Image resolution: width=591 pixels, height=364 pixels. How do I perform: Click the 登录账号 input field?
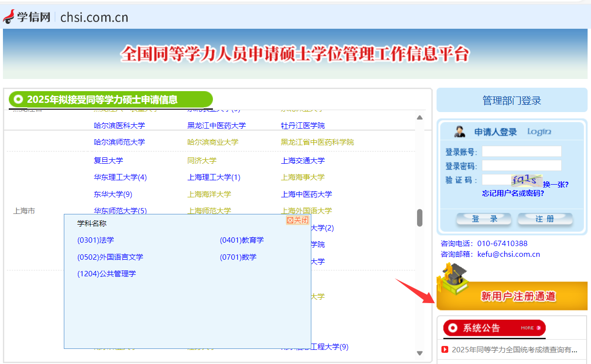tap(521, 152)
